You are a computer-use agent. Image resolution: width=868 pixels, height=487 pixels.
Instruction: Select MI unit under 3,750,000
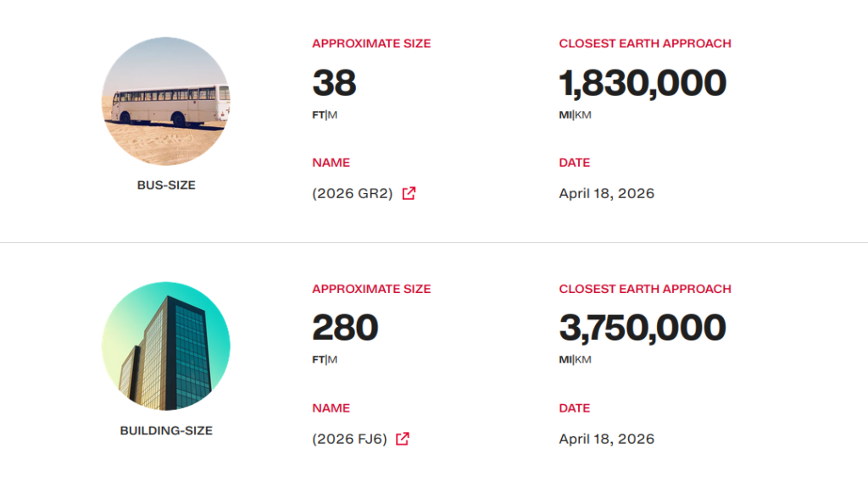click(x=565, y=360)
